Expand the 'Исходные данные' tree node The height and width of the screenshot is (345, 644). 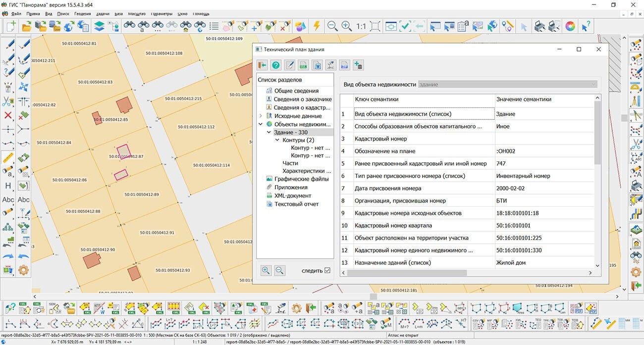(261, 116)
